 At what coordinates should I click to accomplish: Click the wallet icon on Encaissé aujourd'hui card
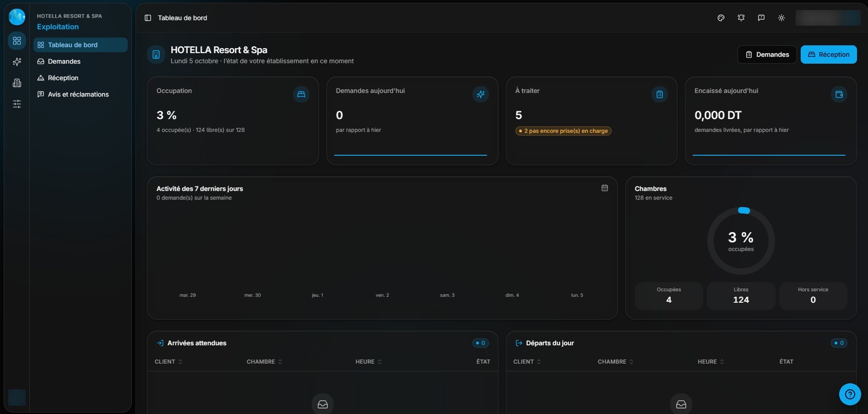click(839, 94)
